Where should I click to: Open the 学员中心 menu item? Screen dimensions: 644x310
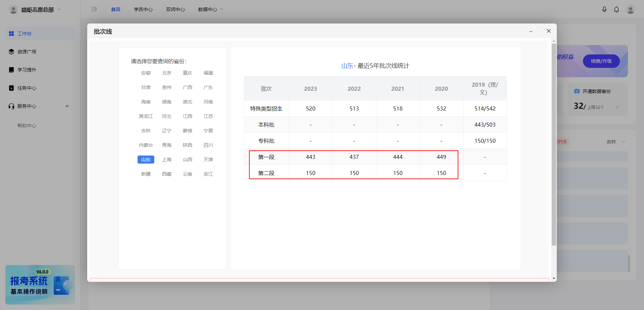[x=143, y=9]
